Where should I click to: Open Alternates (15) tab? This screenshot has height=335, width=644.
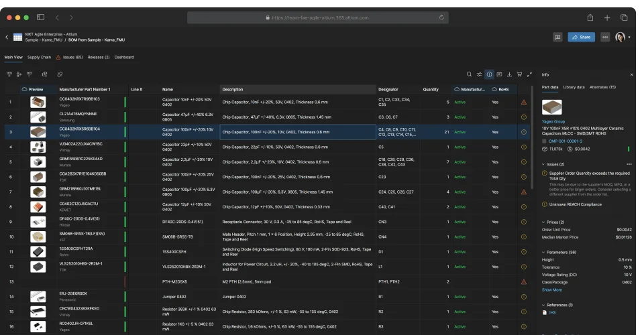click(602, 87)
